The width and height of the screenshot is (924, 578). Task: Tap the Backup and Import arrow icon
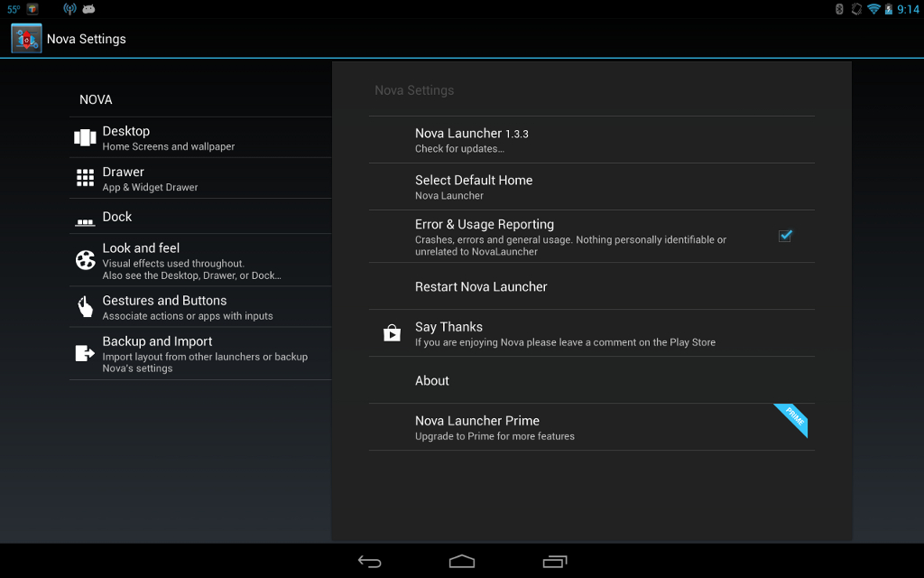pos(85,353)
